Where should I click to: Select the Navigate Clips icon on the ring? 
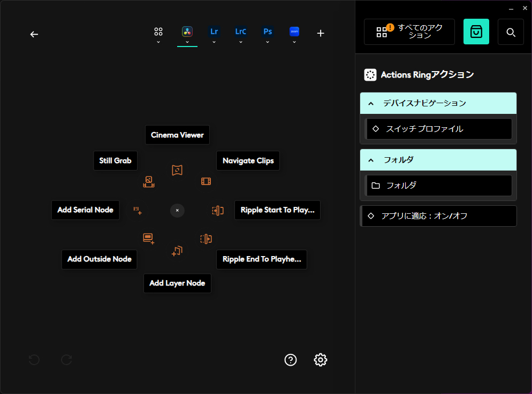coord(206,181)
